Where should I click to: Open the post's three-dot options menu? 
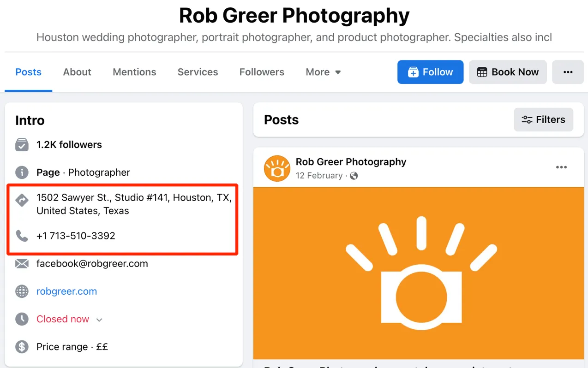coord(561,167)
